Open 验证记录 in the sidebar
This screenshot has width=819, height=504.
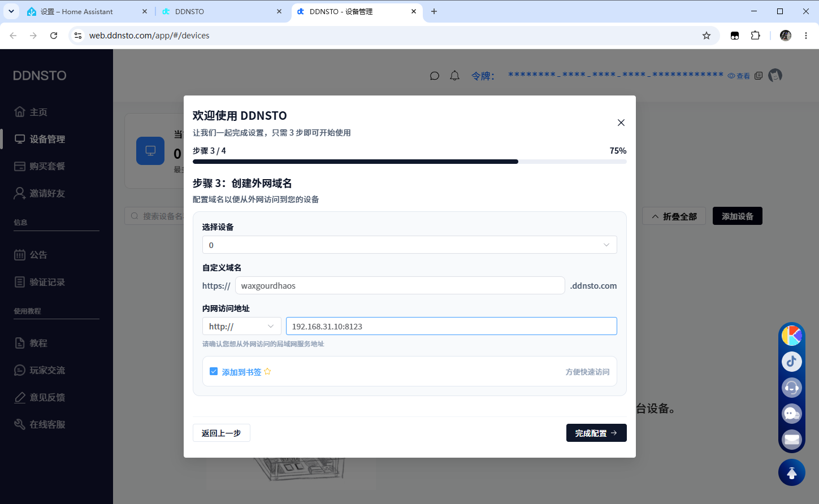(40, 282)
